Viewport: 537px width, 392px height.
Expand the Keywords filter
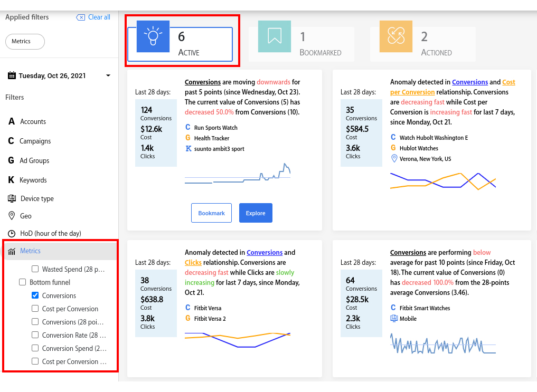pos(33,180)
